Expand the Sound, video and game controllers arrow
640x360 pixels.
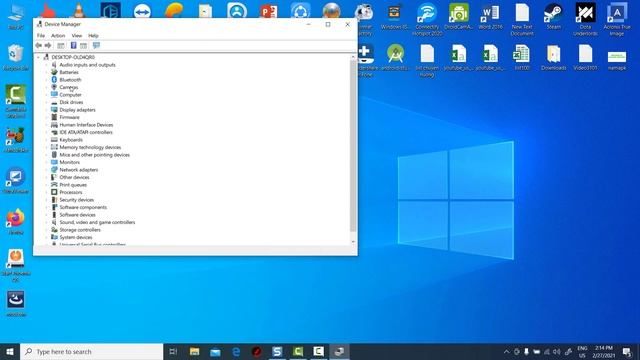coord(47,222)
